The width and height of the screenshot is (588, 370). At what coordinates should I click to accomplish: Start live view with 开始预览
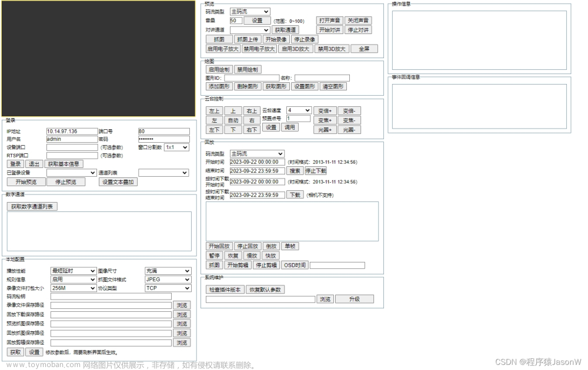click(x=26, y=182)
